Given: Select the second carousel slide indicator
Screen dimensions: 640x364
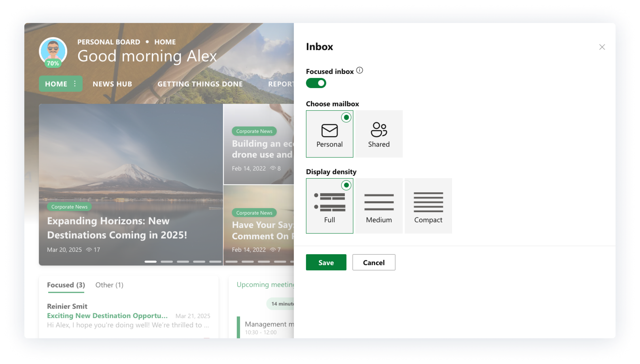Looking at the screenshot, I should (x=167, y=262).
